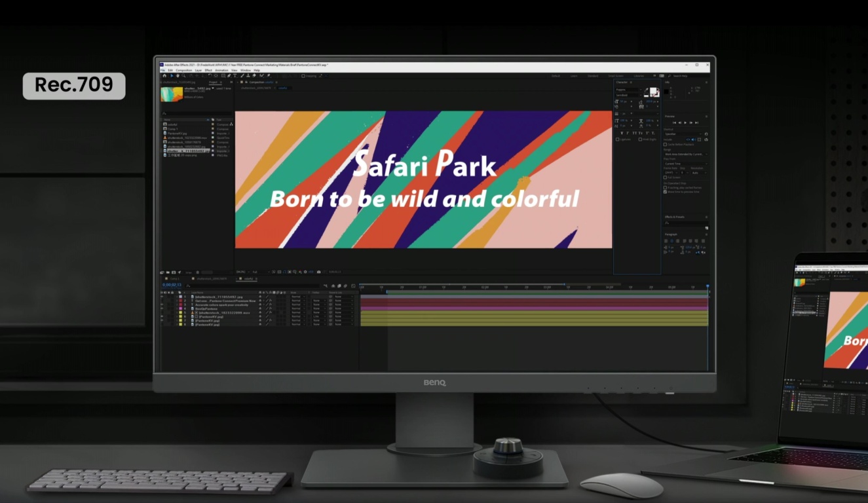
Task: Enable the Snapping checkbox
Action: (x=304, y=76)
